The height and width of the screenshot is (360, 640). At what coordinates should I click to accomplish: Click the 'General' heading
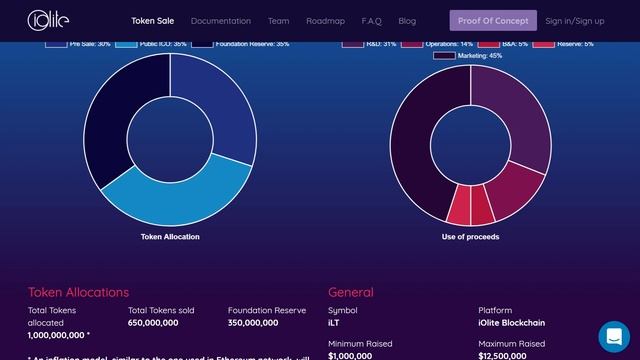pos(351,292)
